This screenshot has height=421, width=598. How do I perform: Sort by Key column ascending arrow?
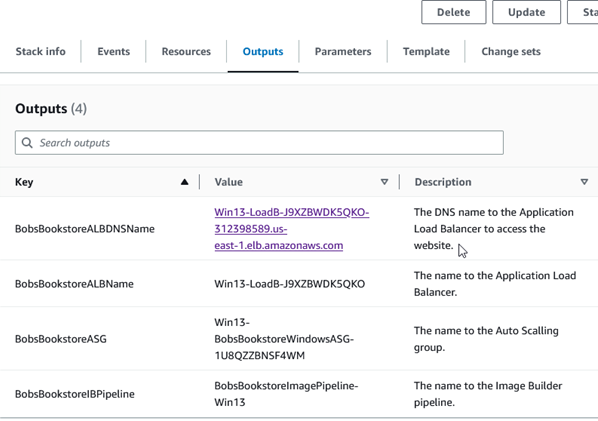185,182
